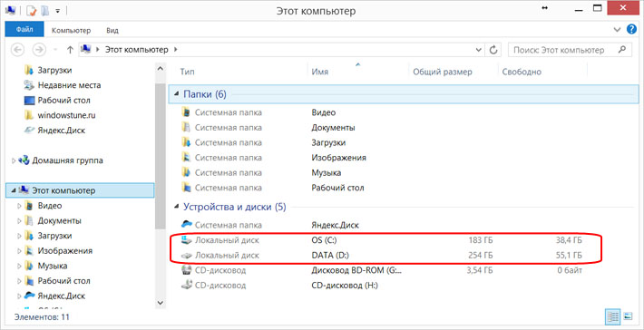Expand Изображения node in navigation tree
This screenshot has height=330, width=644.
[x=19, y=251]
